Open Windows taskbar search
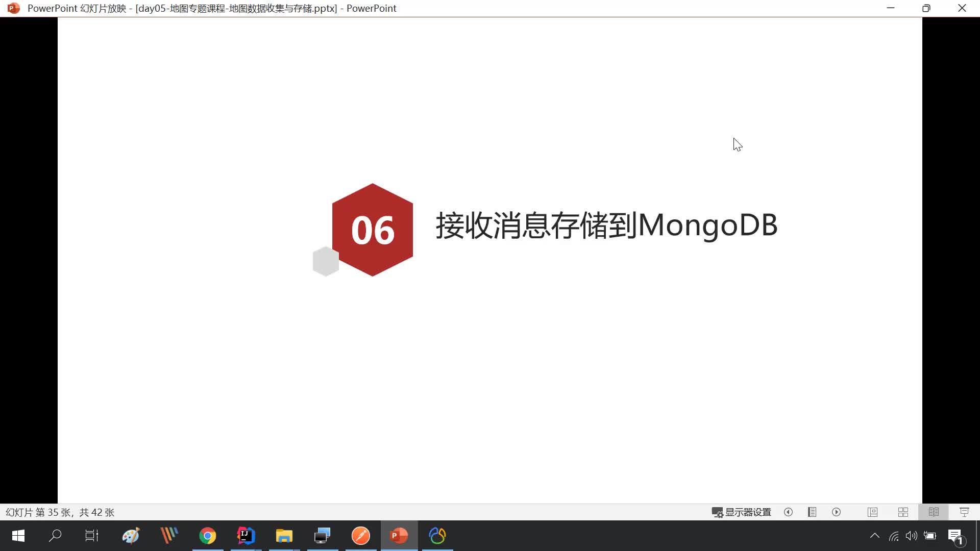 (x=55, y=536)
